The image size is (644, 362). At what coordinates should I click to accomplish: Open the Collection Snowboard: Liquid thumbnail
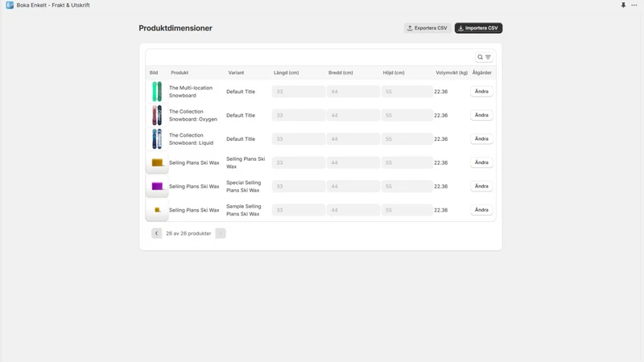[157, 138]
